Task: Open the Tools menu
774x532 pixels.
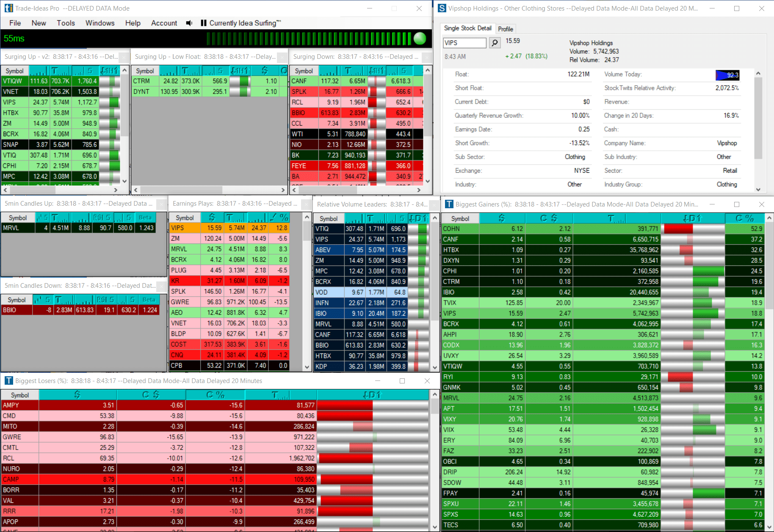Action: [66, 23]
